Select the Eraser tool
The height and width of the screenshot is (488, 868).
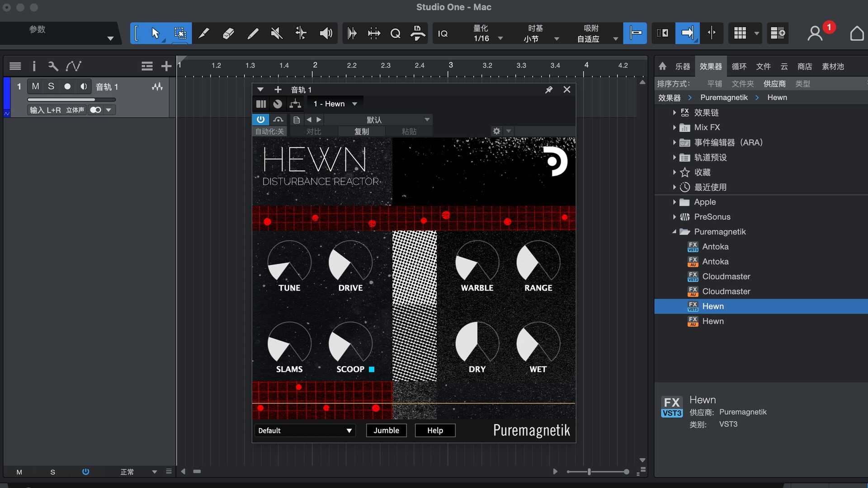coord(228,33)
